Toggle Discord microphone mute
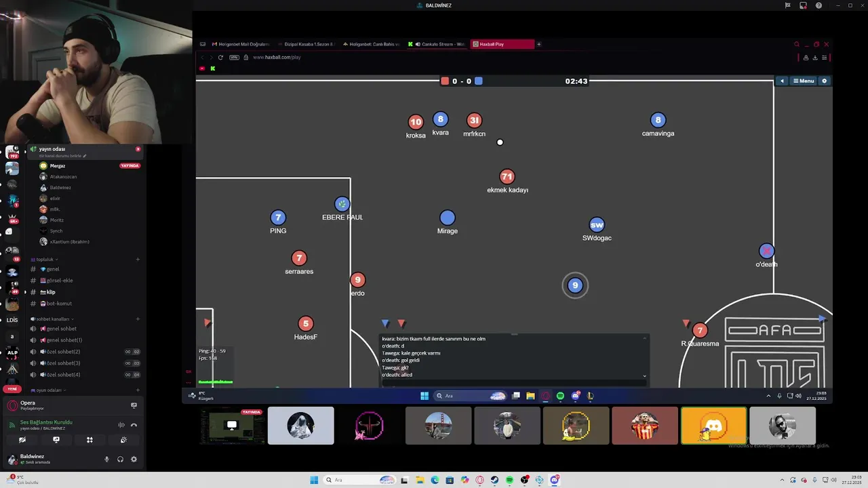This screenshot has height=488, width=868. click(106, 460)
